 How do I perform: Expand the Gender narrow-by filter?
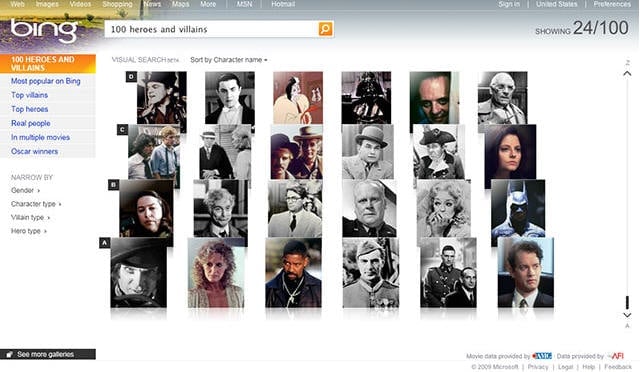coord(25,190)
